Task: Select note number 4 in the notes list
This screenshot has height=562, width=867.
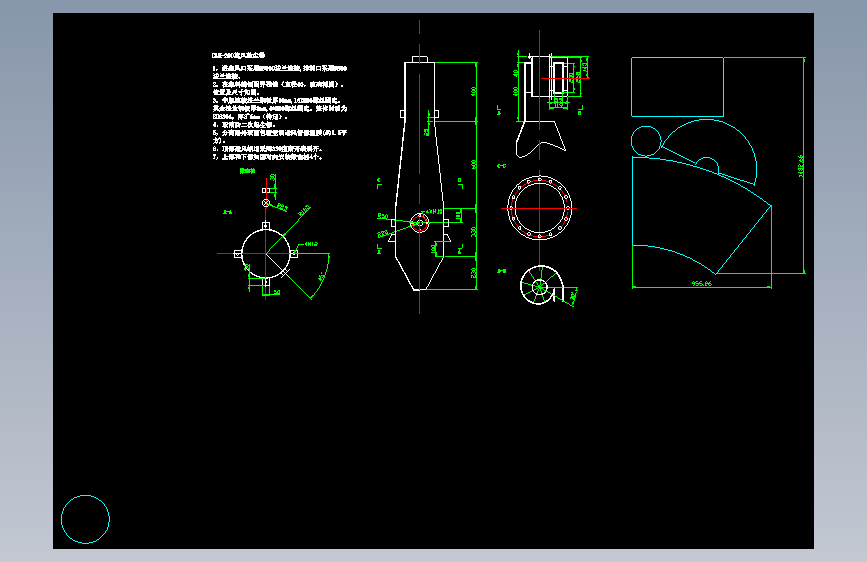Action: pyautogui.click(x=244, y=125)
